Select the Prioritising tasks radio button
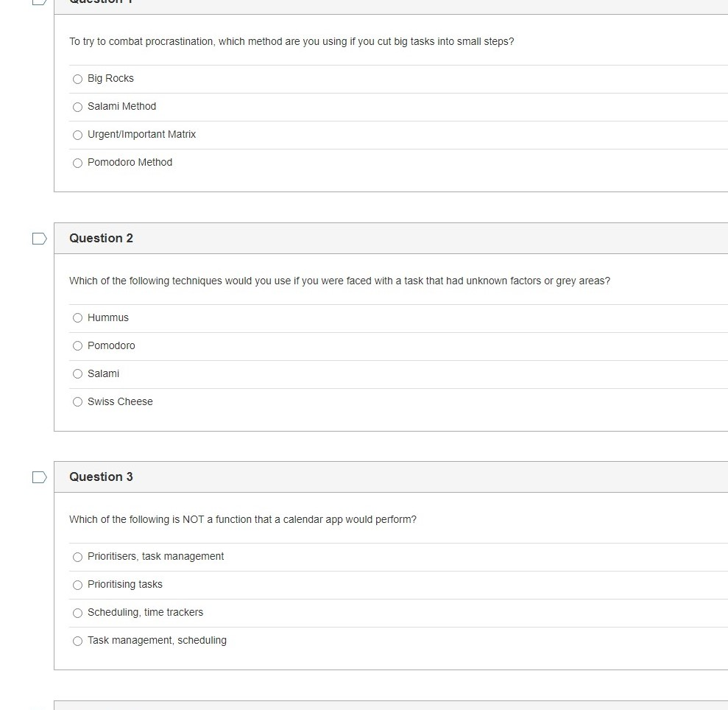The image size is (728, 710). pos(77,585)
